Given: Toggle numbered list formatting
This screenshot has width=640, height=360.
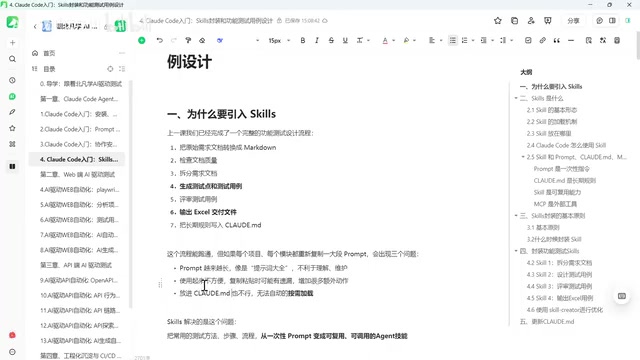Looking at the screenshot, I should [464, 40].
